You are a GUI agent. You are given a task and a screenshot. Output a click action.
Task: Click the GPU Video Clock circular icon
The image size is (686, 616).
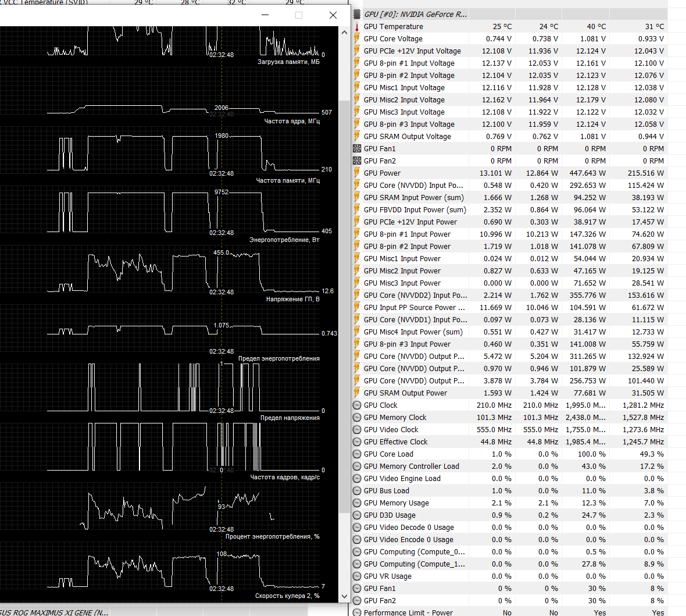pos(356,430)
